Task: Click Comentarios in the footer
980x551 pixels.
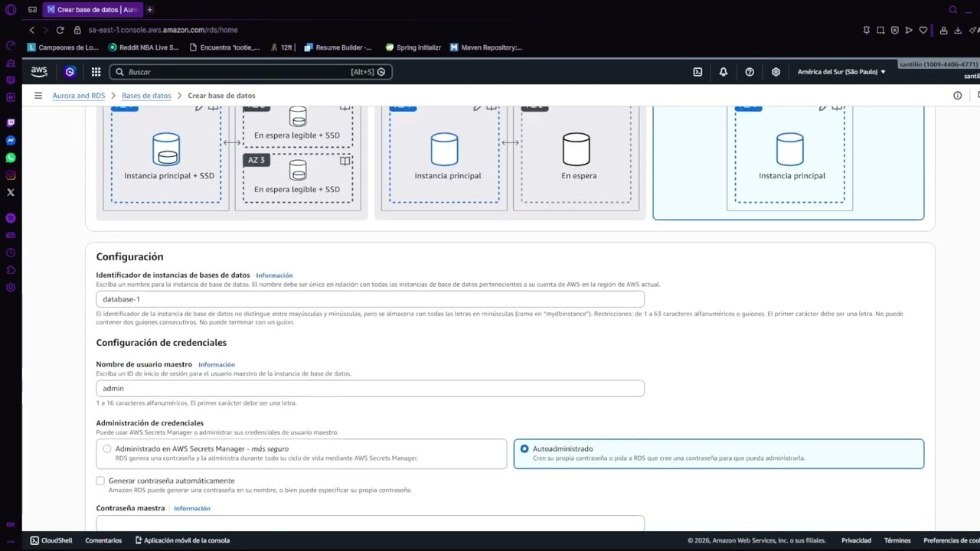Action: pos(103,540)
